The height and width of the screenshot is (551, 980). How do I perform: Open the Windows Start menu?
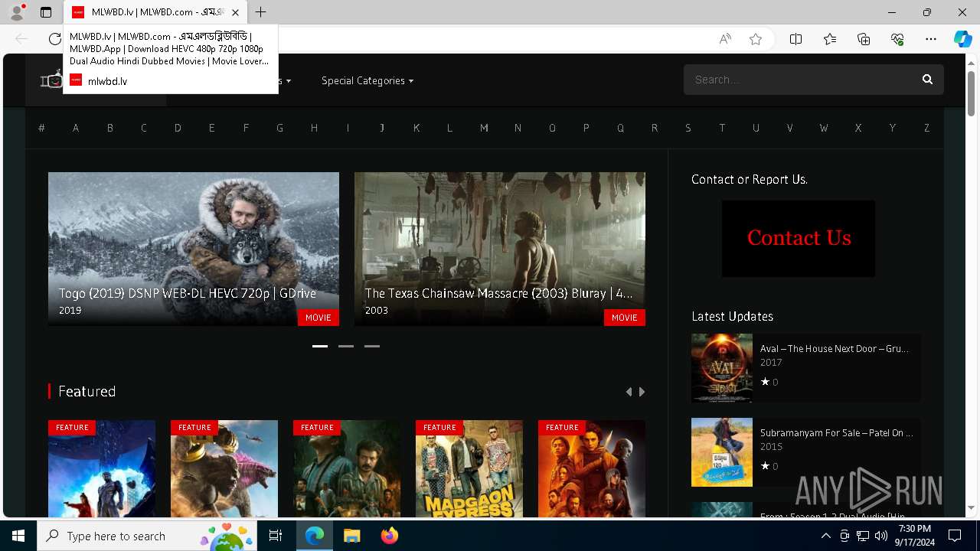pos(18,536)
